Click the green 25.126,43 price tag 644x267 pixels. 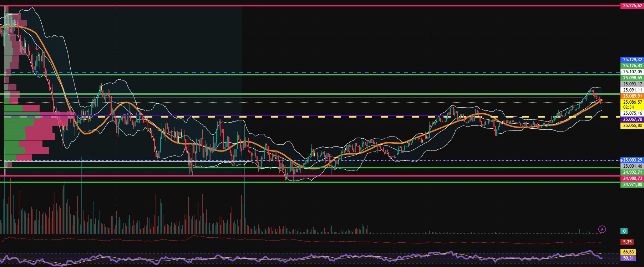[632, 66]
